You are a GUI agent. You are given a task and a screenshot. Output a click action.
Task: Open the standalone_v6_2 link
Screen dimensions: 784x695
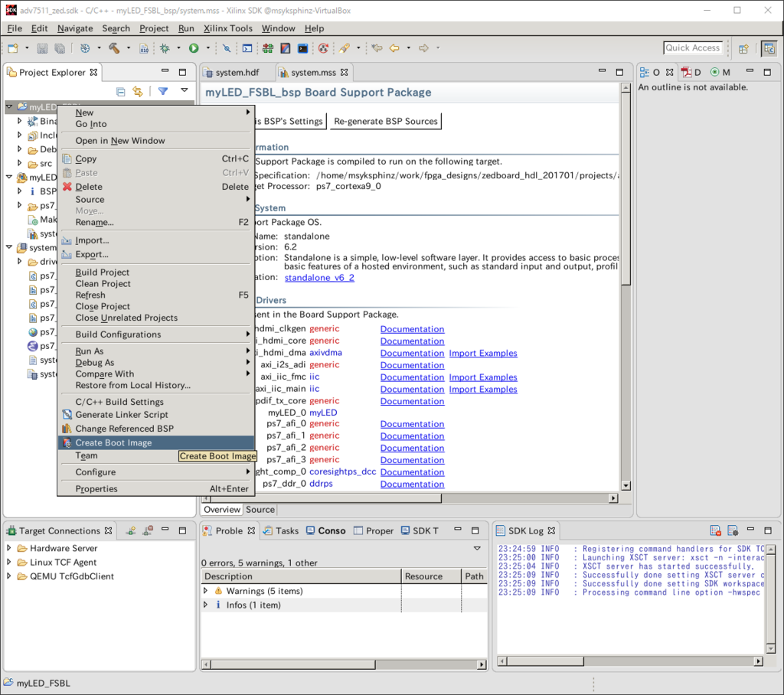pyautogui.click(x=319, y=278)
